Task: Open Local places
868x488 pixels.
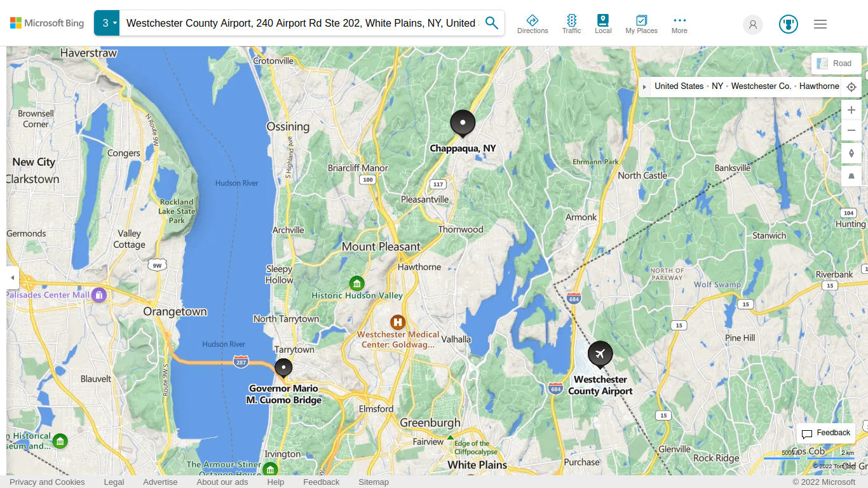Action: pyautogui.click(x=603, y=24)
